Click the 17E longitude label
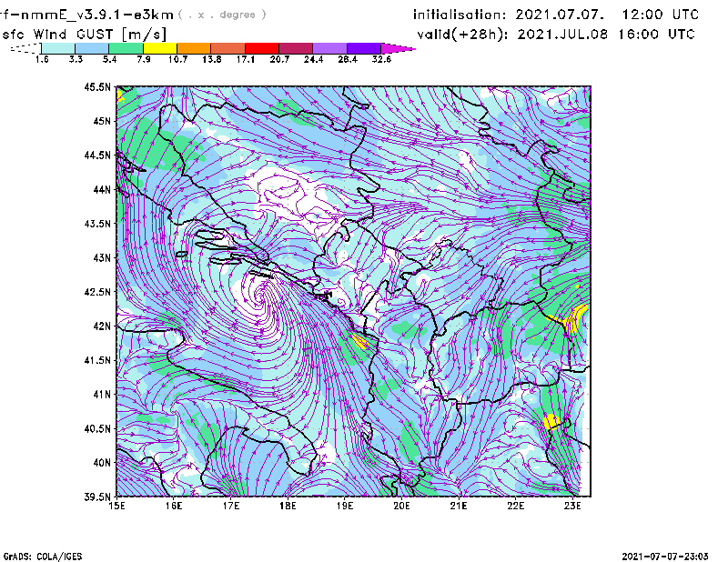 tap(231, 506)
